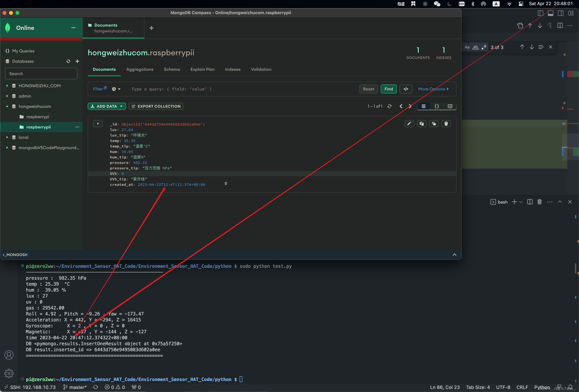Edit the document with pencil icon
Screen dimensions: 579x392
pyautogui.click(x=409, y=124)
